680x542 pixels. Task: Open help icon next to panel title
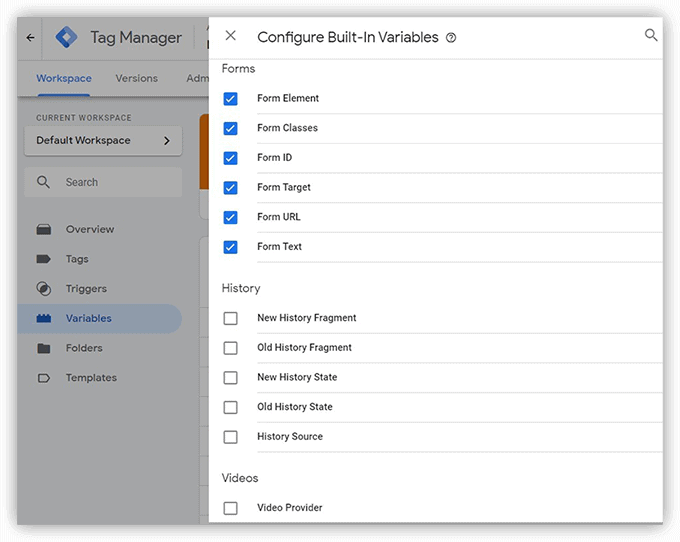tap(451, 38)
